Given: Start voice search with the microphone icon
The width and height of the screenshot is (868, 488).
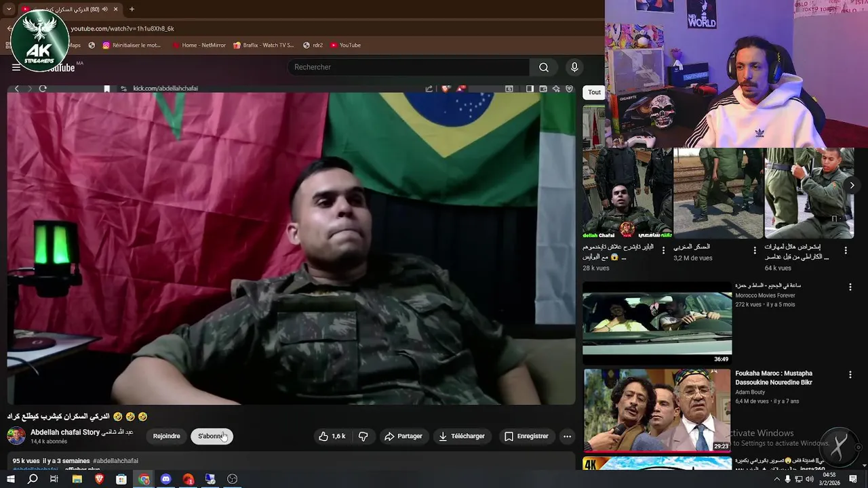Looking at the screenshot, I should click(574, 67).
